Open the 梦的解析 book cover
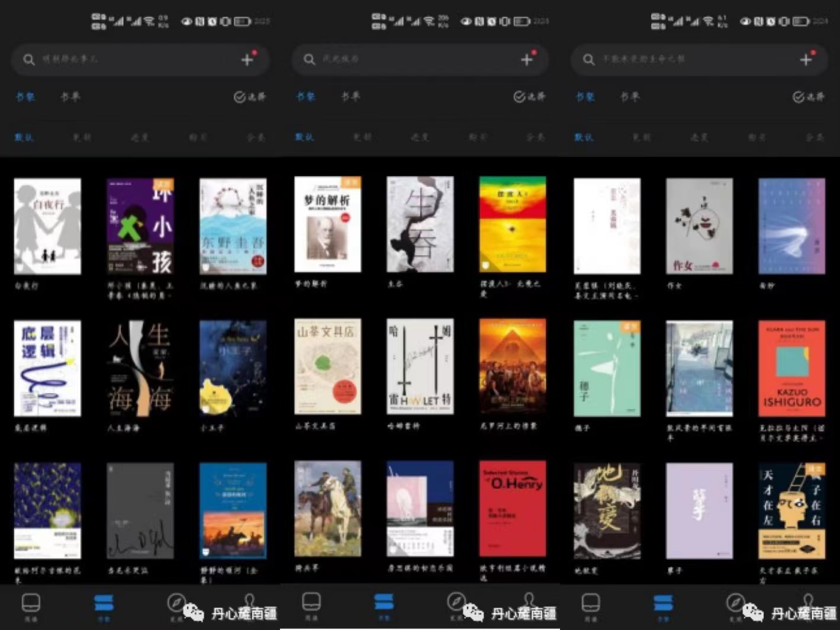840x630 pixels. pyautogui.click(x=327, y=224)
